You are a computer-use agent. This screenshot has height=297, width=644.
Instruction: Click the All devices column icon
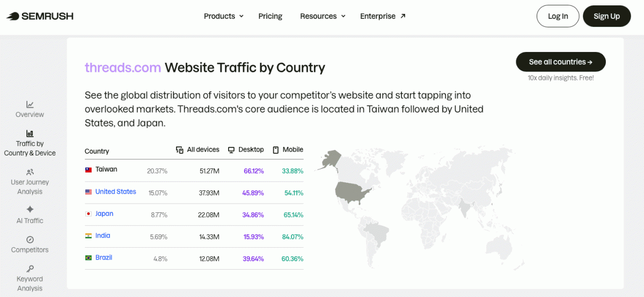click(x=180, y=150)
